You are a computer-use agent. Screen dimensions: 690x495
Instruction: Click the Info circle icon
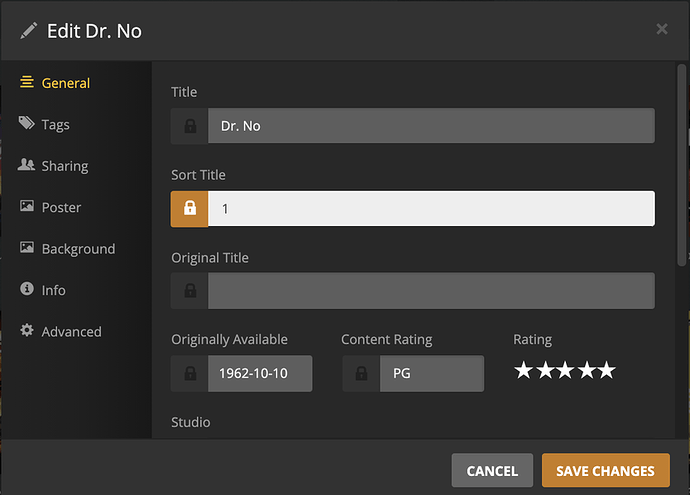coord(27,289)
